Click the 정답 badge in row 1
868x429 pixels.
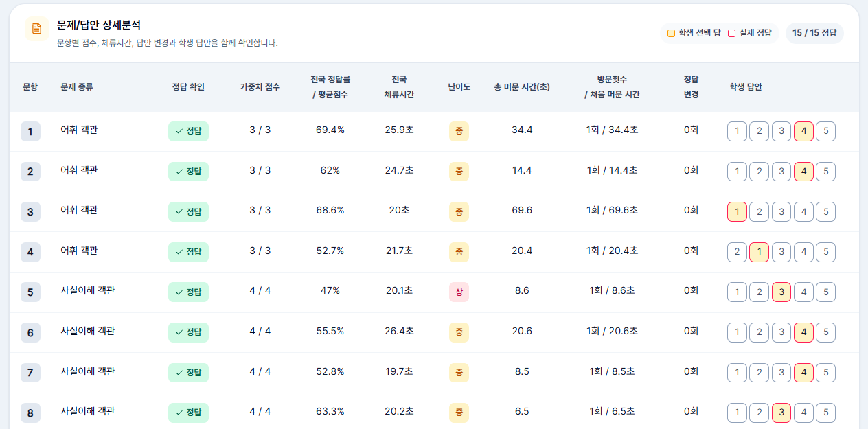click(188, 131)
